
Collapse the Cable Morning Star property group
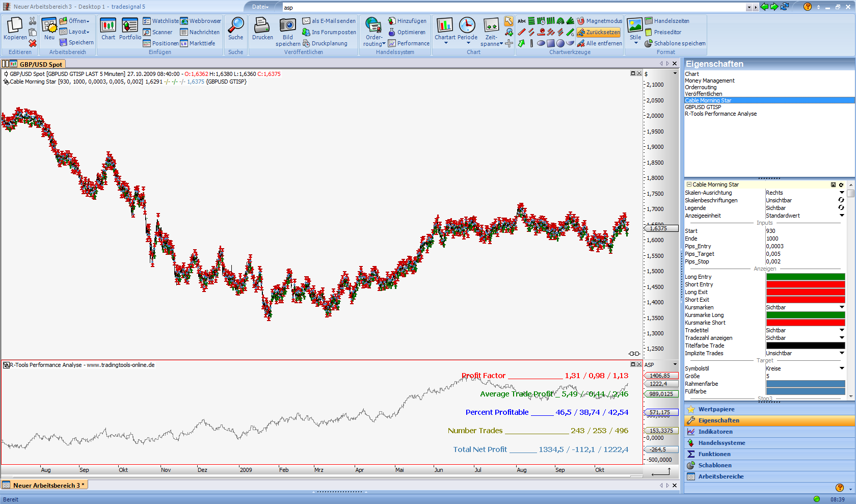tap(689, 184)
